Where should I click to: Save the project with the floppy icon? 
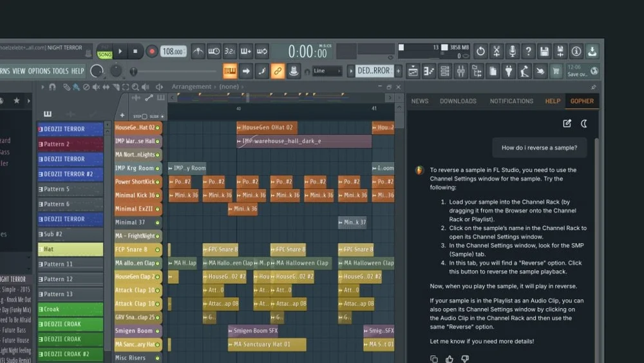pyautogui.click(x=544, y=52)
